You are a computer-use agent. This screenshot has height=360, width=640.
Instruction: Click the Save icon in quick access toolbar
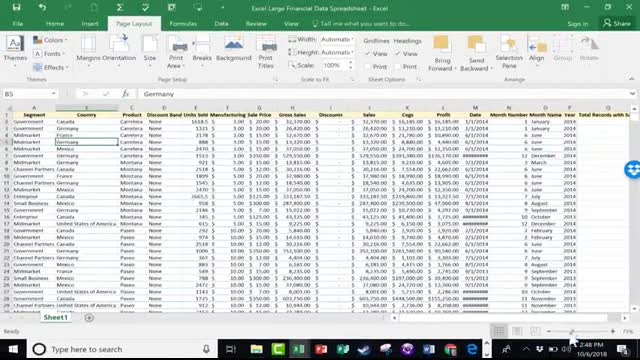click(x=16, y=7)
